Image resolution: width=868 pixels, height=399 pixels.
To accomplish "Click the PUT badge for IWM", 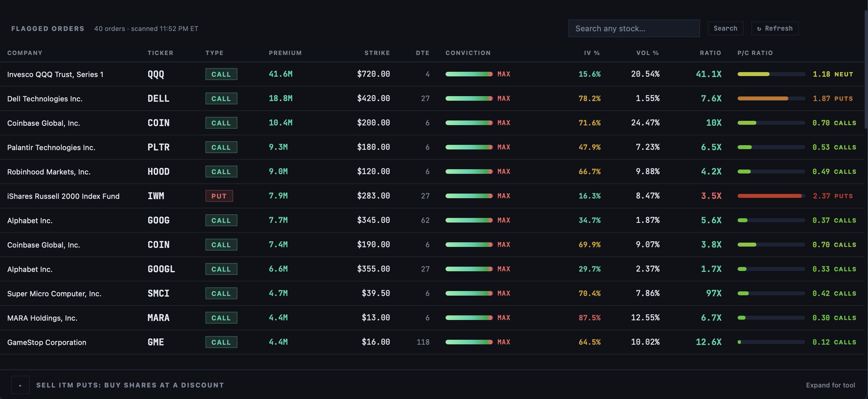I will coord(219,196).
